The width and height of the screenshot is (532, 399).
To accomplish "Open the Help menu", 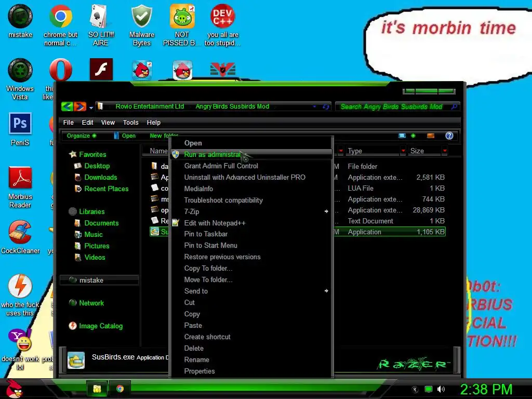I will pos(153,123).
